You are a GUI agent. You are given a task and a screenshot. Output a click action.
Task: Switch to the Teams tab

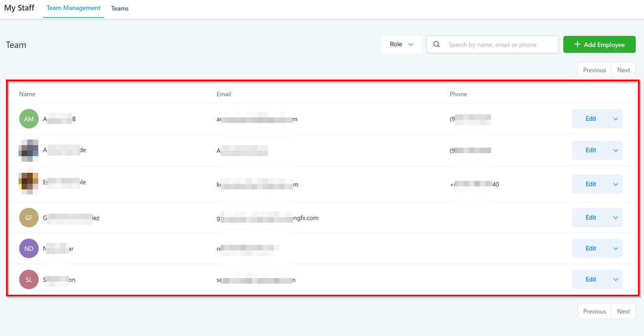point(120,9)
